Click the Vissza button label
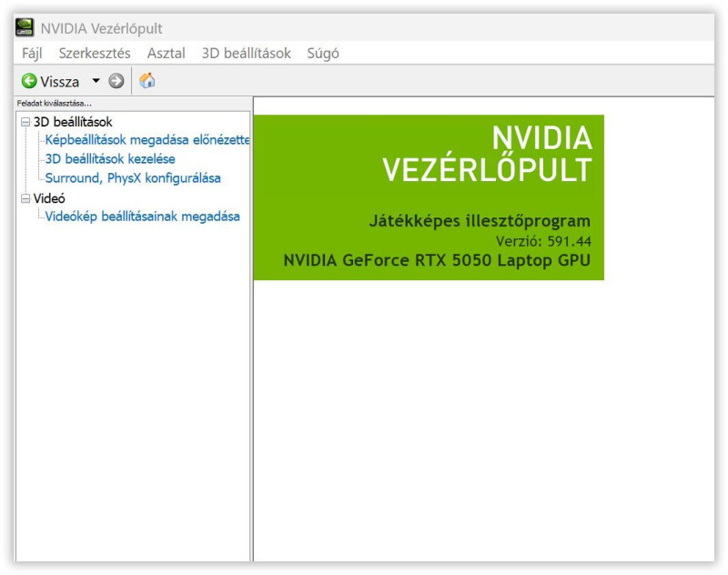Image resolution: width=728 pixels, height=575 pixels. click(59, 82)
